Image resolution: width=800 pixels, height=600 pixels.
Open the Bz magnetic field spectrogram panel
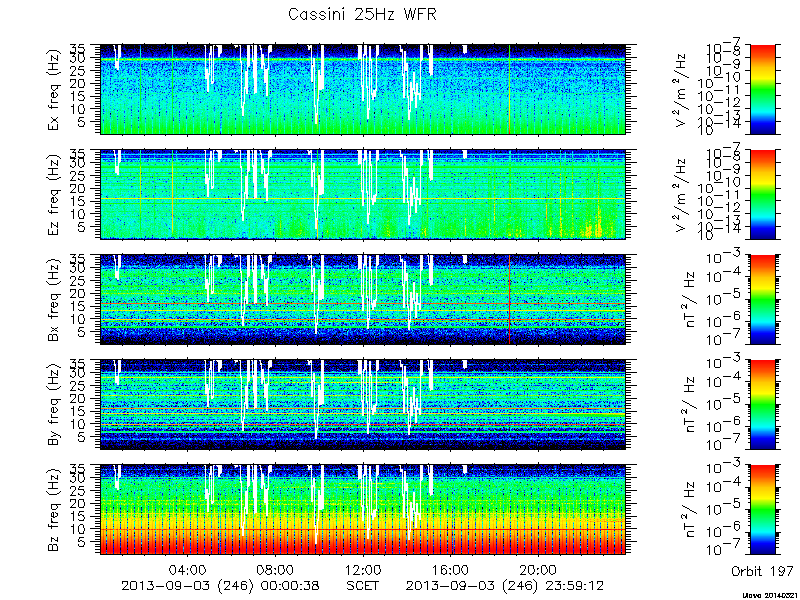363,510
